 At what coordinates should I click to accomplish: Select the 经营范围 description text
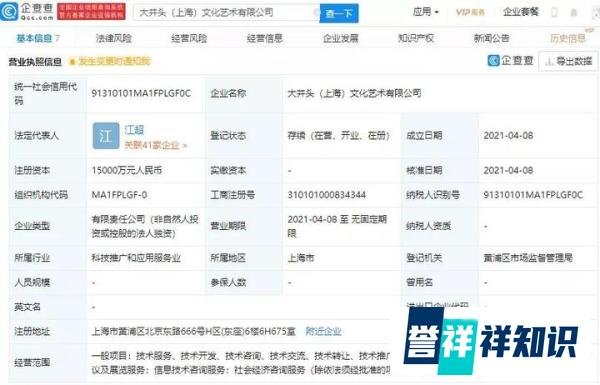tap(241, 363)
